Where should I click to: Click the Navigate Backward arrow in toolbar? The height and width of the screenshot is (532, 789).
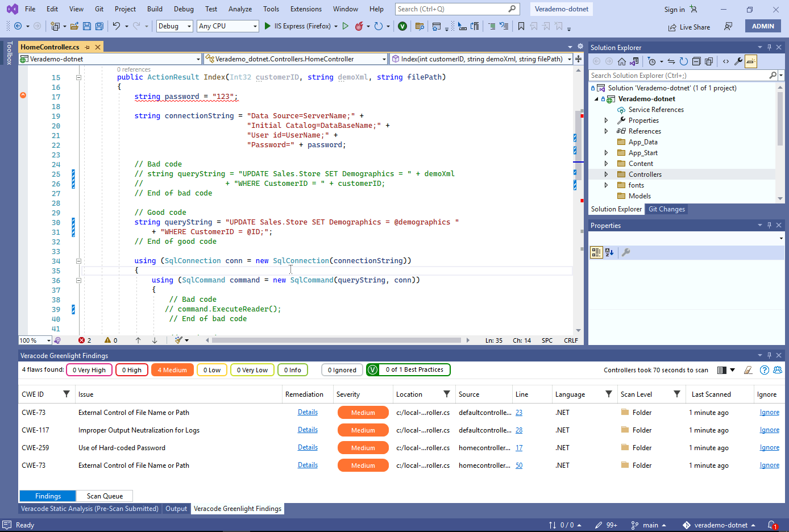(x=18, y=26)
